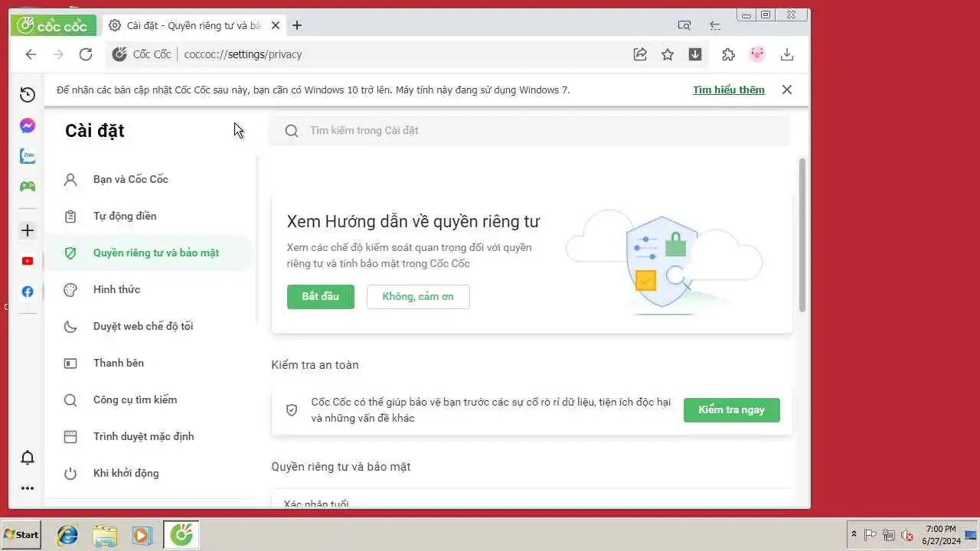Open the games controller sidebar icon

pyautogui.click(x=28, y=186)
